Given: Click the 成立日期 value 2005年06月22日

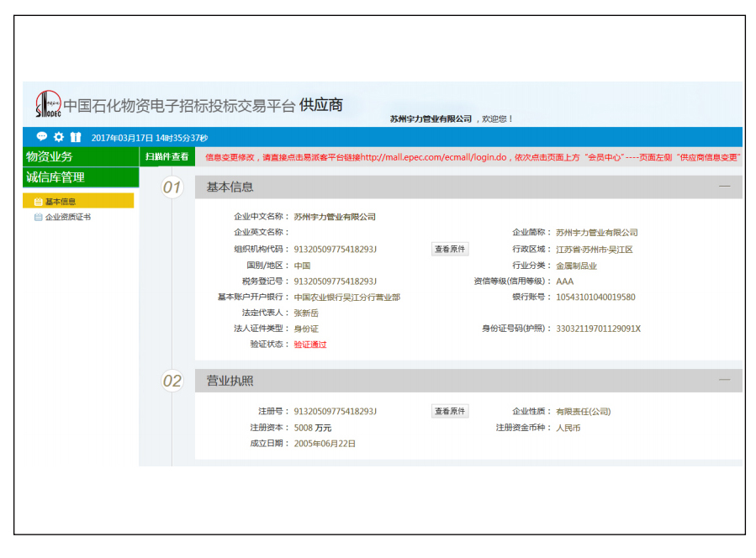Looking at the screenshot, I should pos(325,444).
